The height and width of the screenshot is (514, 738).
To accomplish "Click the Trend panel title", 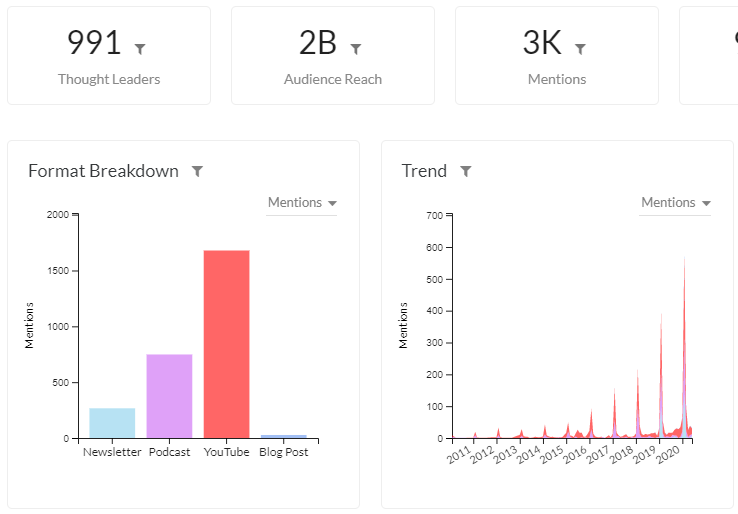I will pos(424,171).
